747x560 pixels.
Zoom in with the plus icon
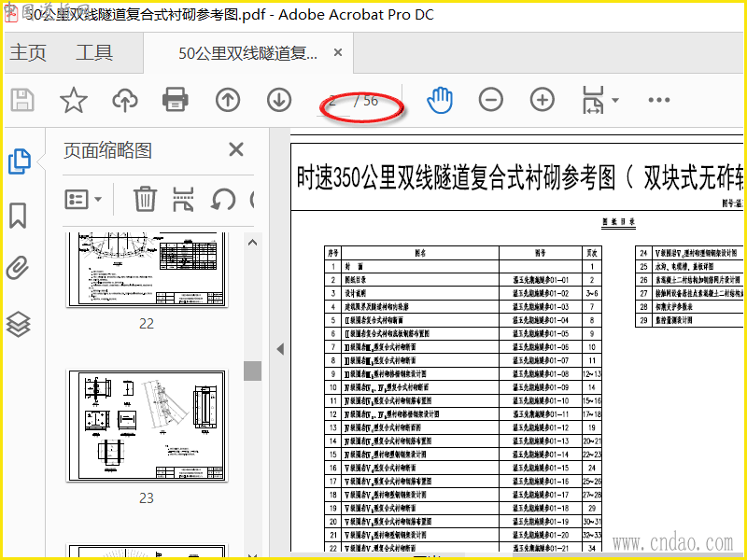[543, 100]
